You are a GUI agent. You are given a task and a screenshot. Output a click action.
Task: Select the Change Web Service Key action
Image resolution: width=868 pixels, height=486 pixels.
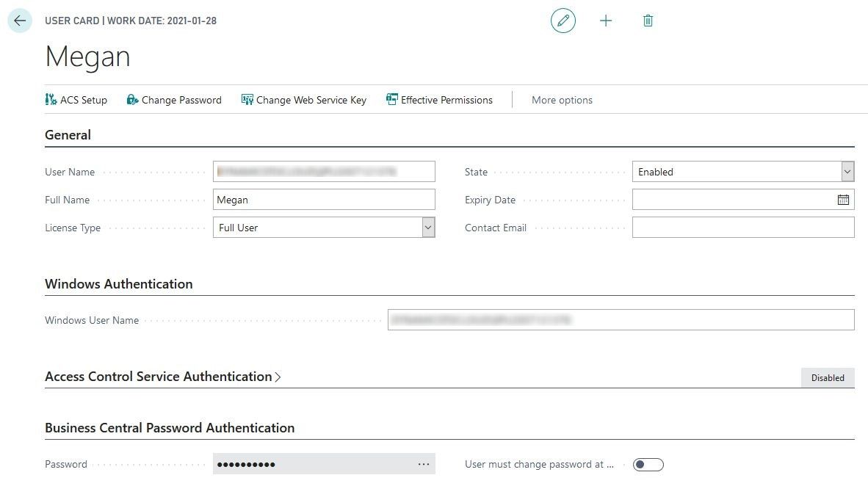[303, 100]
